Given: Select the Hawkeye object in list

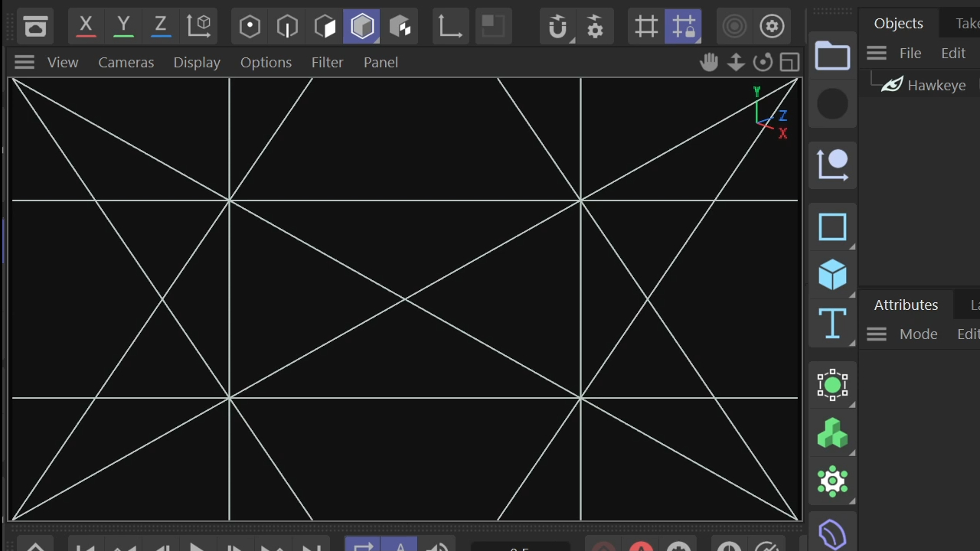Looking at the screenshot, I should pos(936,85).
